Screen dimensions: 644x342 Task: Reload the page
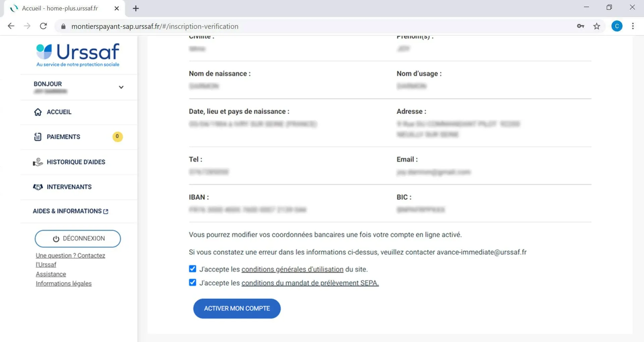(43, 26)
